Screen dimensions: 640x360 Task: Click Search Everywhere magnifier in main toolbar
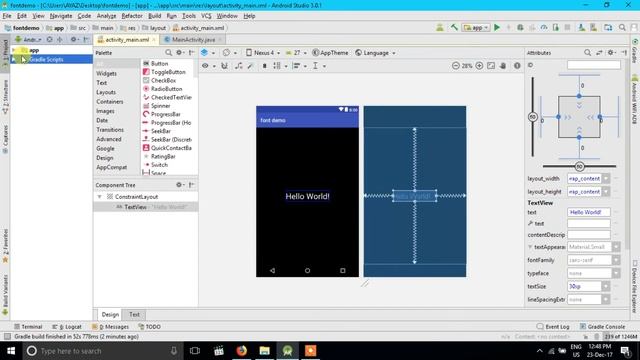[622, 27]
